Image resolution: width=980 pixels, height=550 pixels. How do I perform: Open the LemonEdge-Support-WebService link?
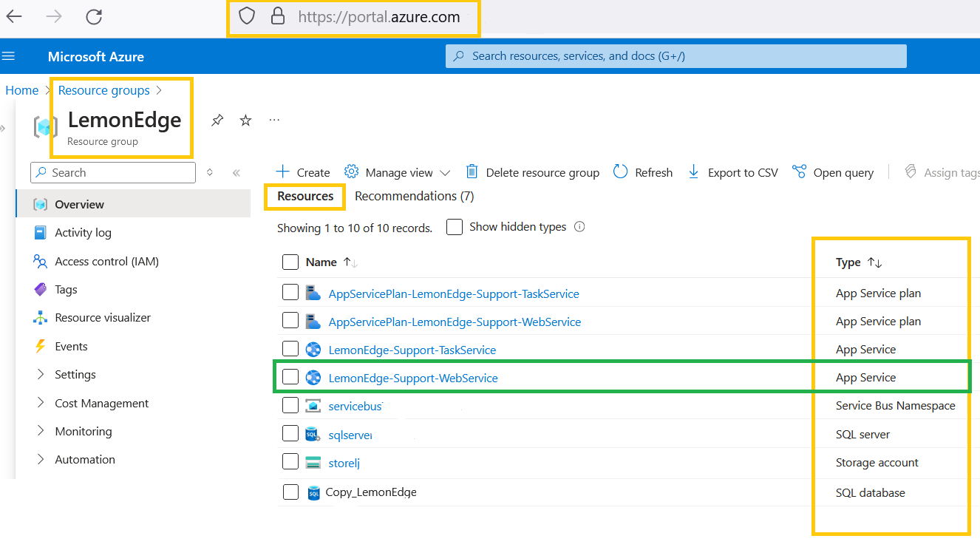pyautogui.click(x=413, y=378)
